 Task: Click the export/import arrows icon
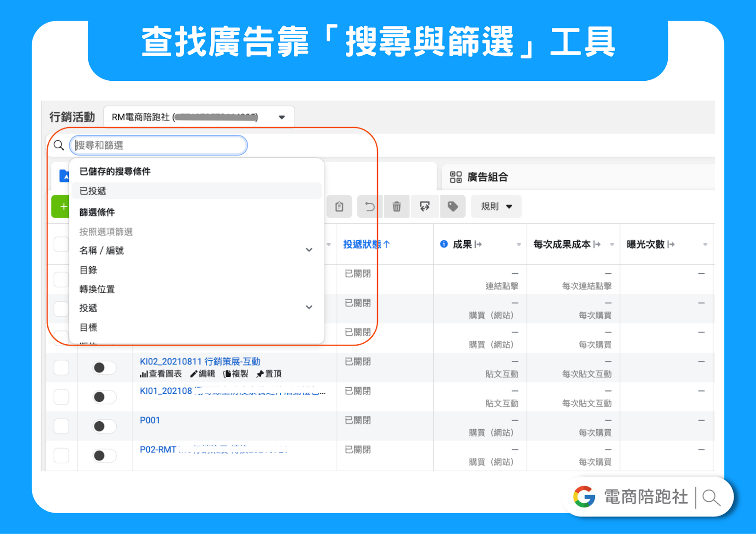425,206
